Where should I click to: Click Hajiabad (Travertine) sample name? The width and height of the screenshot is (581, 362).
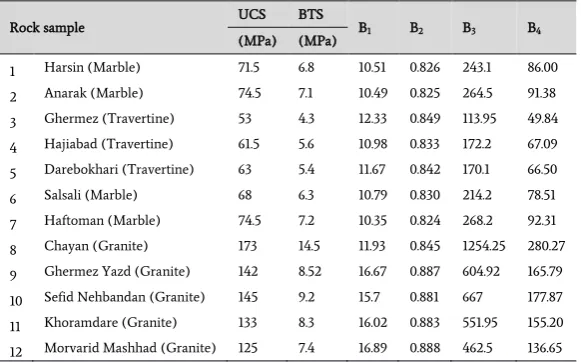pos(109,144)
